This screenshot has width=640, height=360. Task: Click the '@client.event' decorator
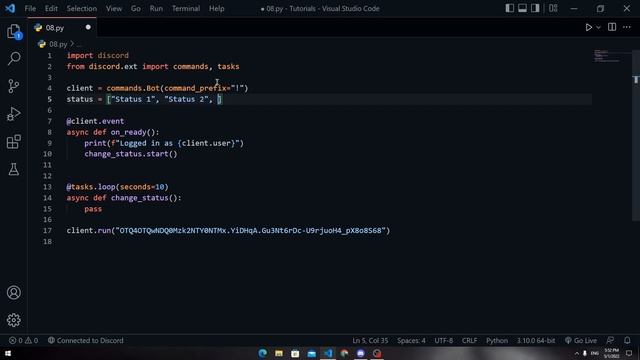point(95,121)
